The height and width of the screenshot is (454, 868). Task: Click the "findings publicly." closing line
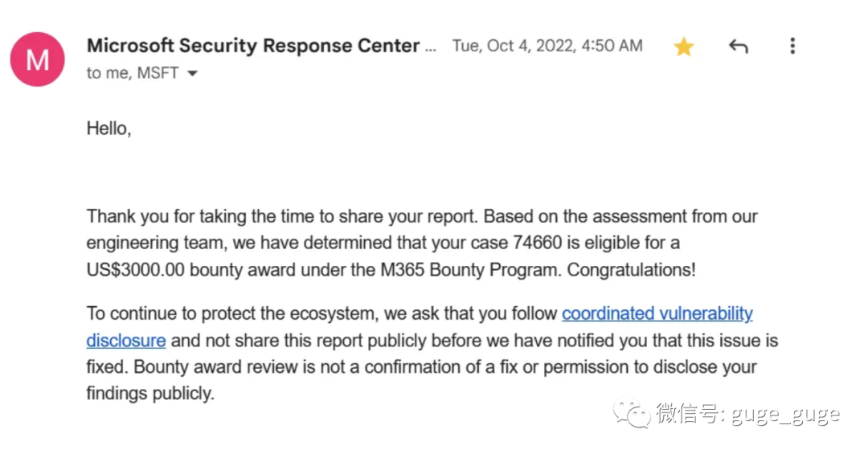[x=150, y=393]
